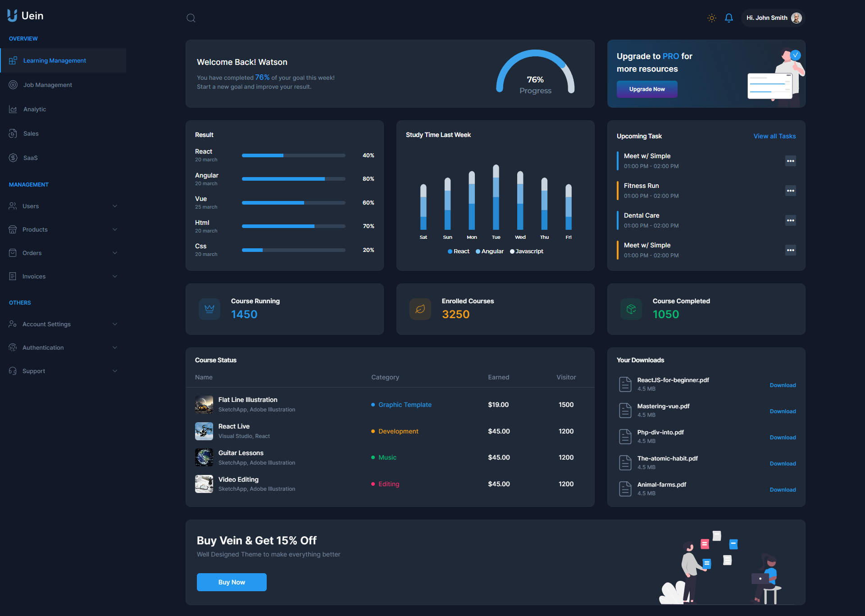Open options for the Fitness Run task

click(791, 191)
